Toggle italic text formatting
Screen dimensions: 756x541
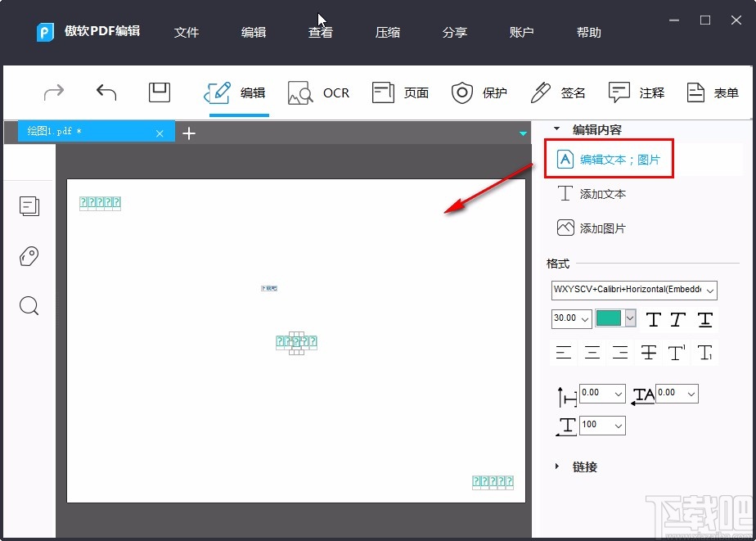coord(679,319)
